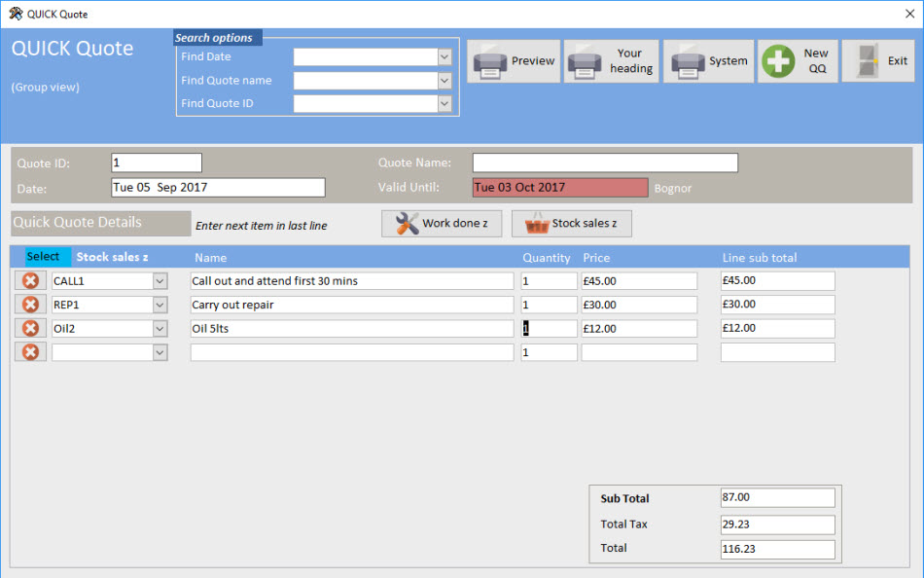The width and height of the screenshot is (924, 578).
Task: Click the Oil 5lts name field
Action: pyautogui.click(x=351, y=329)
